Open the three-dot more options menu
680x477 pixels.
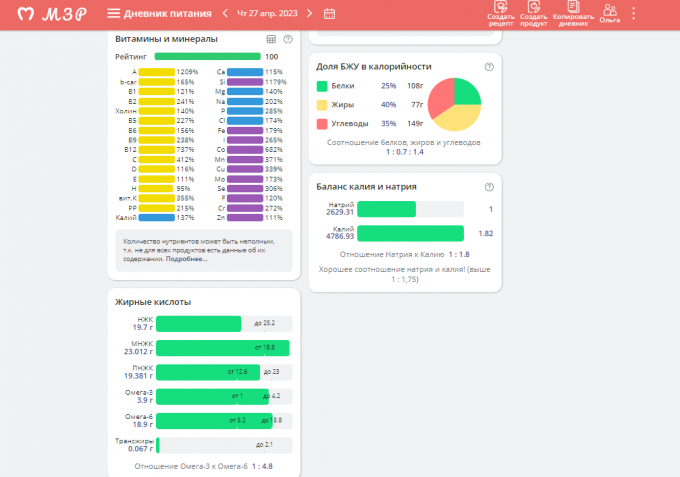633,14
